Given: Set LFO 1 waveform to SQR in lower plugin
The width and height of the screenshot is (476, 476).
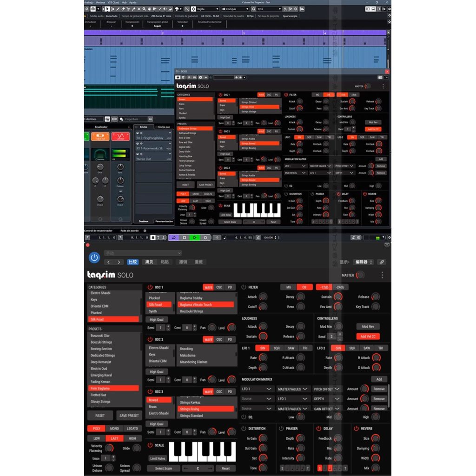Looking at the screenshot, I should 277,348.
